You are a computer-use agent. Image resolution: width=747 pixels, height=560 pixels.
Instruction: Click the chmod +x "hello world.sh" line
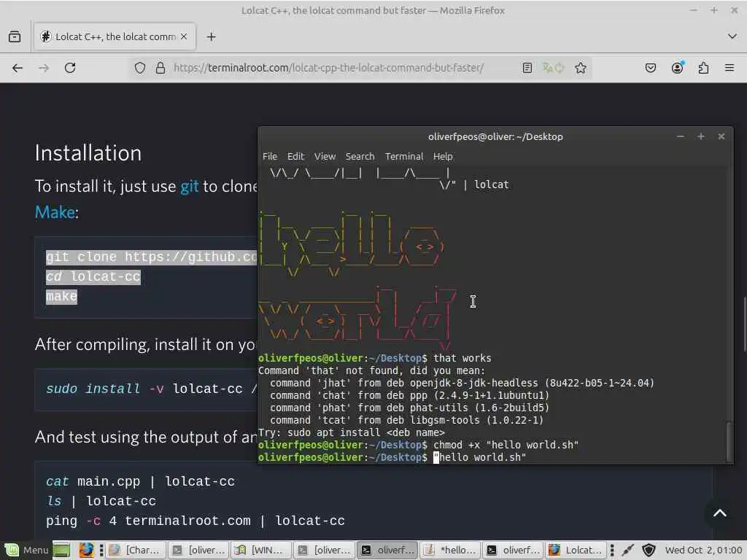coord(506,445)
